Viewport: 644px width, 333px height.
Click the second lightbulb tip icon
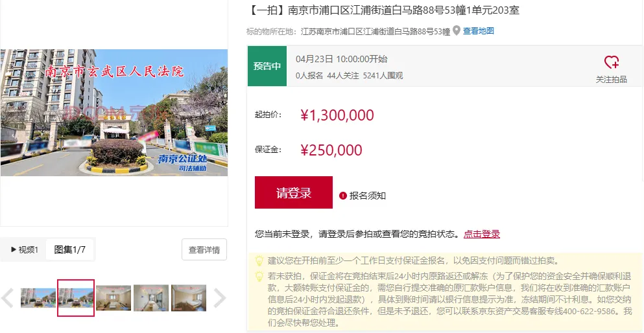click(259, 276)
